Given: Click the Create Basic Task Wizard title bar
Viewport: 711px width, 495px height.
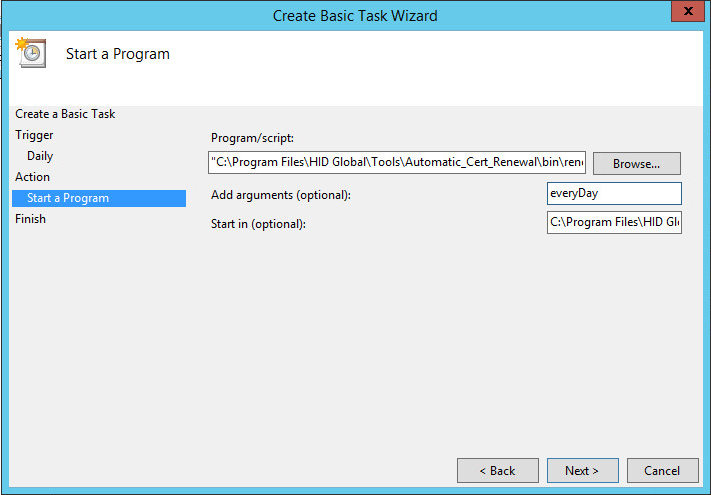Looking at the screenshot, I should [355, 15].
